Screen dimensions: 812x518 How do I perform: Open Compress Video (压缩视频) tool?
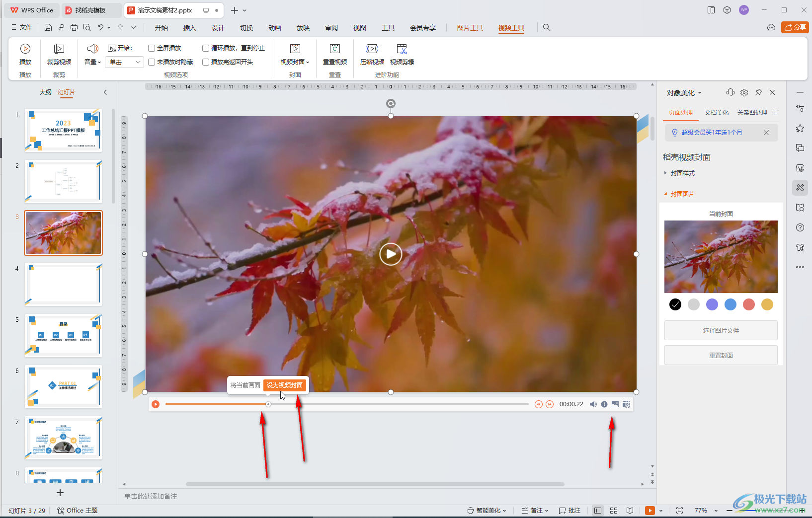pyautogui.click(x=372, y=54)
